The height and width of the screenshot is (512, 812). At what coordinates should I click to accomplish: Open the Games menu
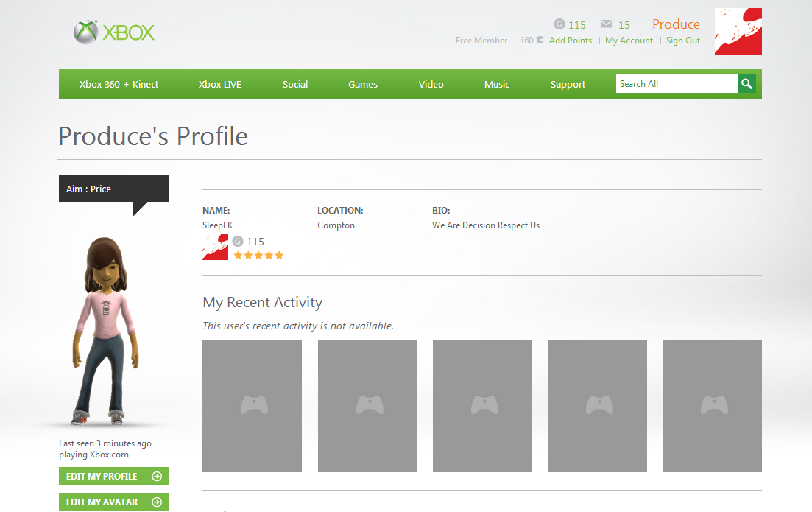pos(363,84)
